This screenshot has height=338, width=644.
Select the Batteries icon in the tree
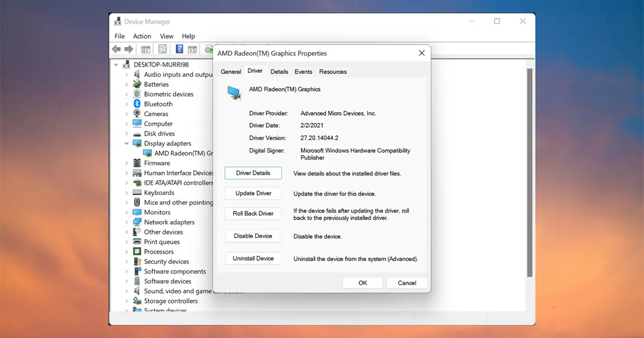click(x=137, y=84)
